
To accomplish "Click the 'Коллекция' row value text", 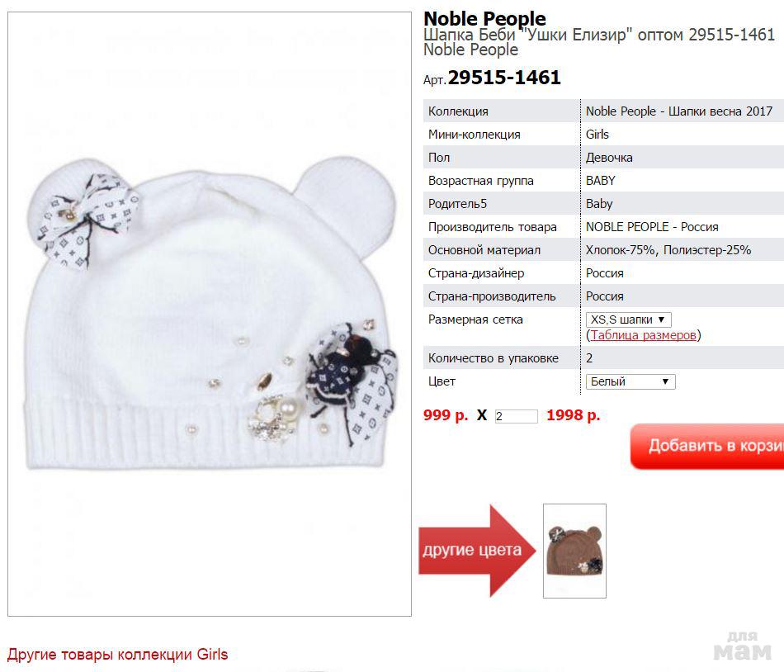I will [679, 111].
